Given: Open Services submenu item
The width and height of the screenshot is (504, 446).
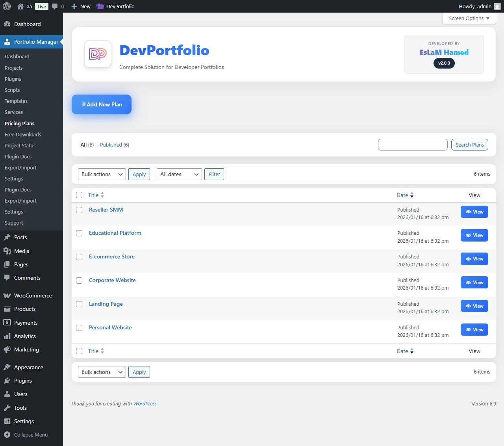Looking at the screenshot, I should 14,112.
